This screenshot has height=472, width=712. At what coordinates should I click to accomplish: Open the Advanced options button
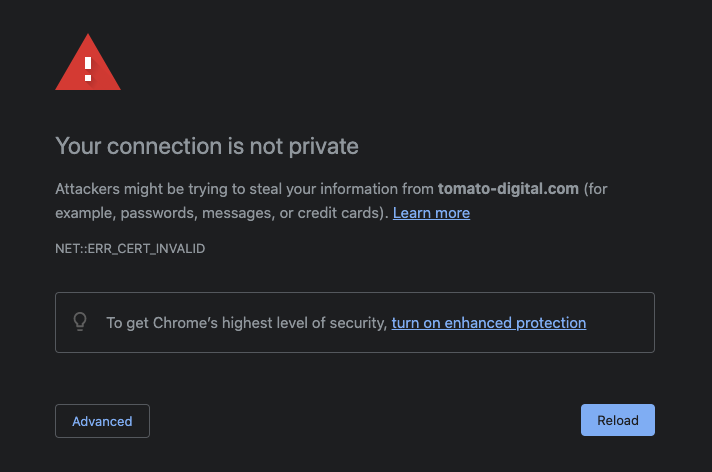pos(102,421)
